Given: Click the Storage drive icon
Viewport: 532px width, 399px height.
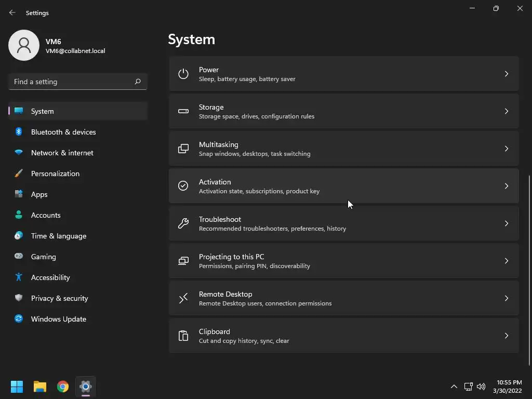Looking at the screenshot, I should click(x=183, y=111).
